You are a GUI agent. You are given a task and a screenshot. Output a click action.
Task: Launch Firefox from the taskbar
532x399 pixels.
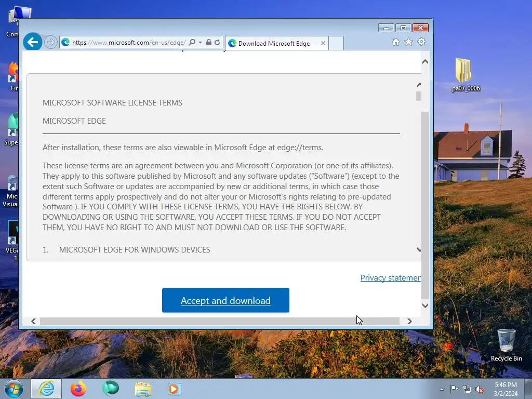(x=78, y=389)
